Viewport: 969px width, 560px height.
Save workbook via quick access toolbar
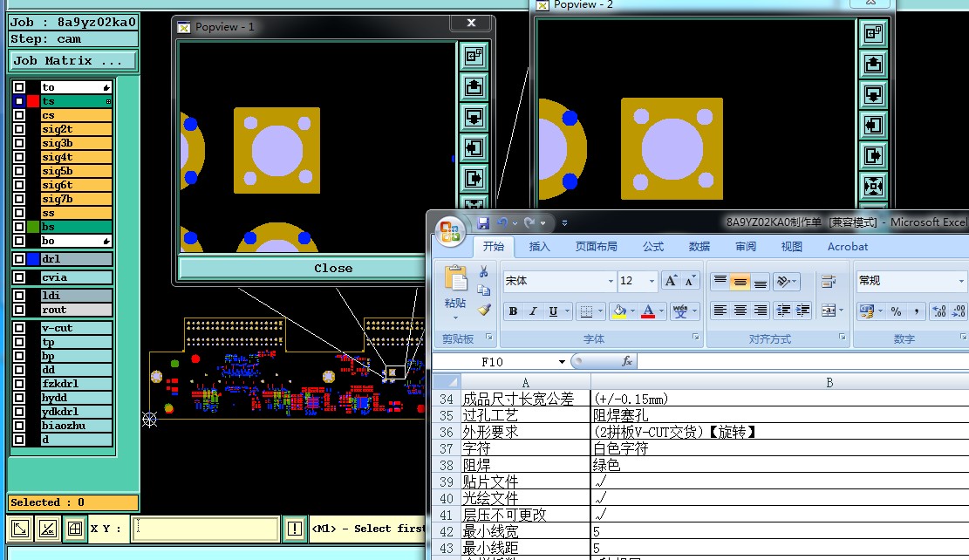point(483,222)
